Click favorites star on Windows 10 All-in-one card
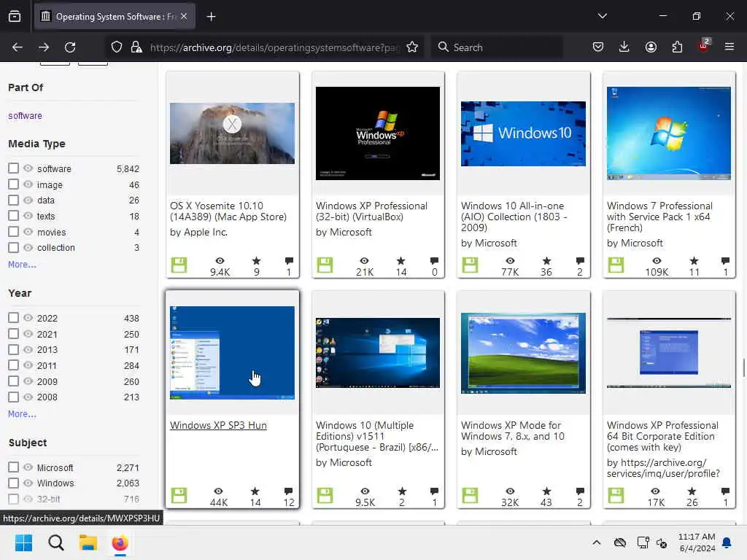The image size is (747, 560). click(x=546, y=261)
